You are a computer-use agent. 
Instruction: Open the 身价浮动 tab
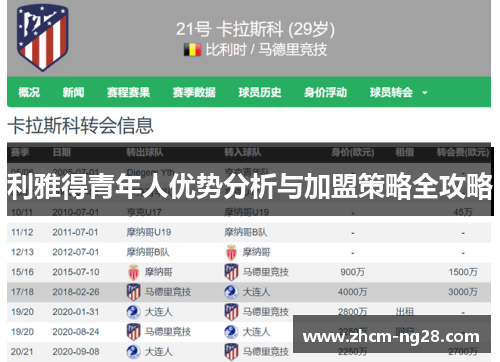(x=325, y=92)
